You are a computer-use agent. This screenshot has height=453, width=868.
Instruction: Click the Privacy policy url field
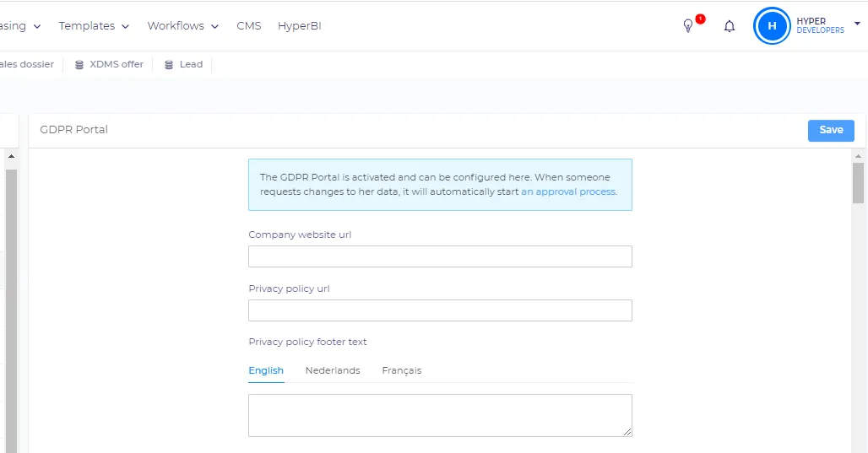tap(440, 310)
